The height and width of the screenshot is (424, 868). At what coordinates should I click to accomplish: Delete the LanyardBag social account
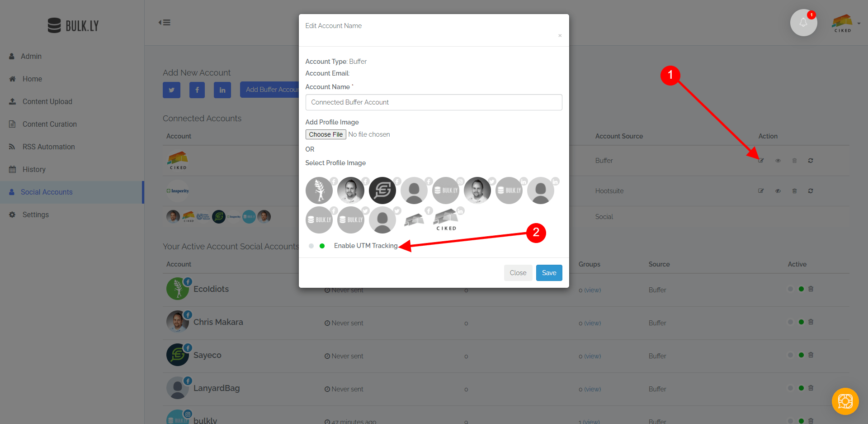click(x=811, y=388)
